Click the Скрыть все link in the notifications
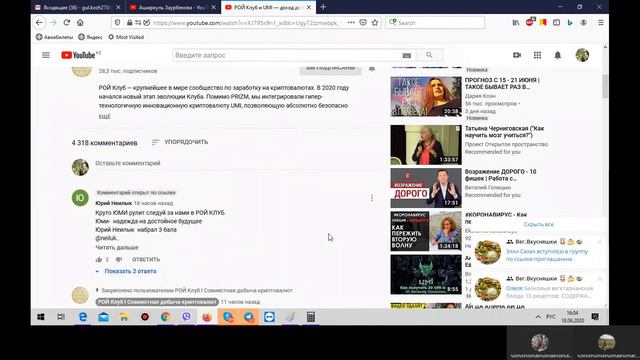 [538, 224]
